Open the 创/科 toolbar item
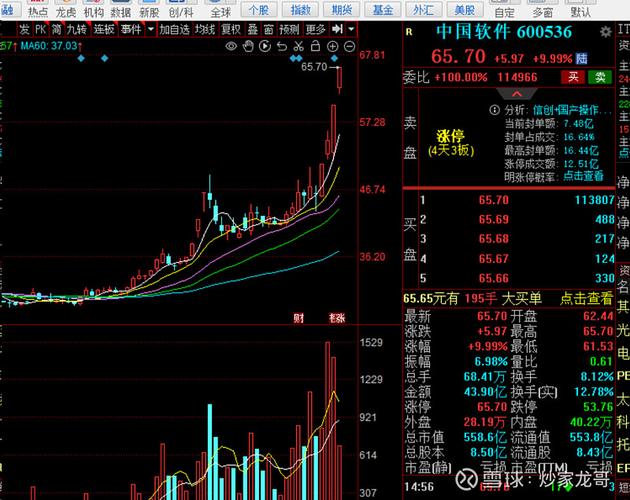The height and width of the screenshot is (500, 630). point(181,10)
